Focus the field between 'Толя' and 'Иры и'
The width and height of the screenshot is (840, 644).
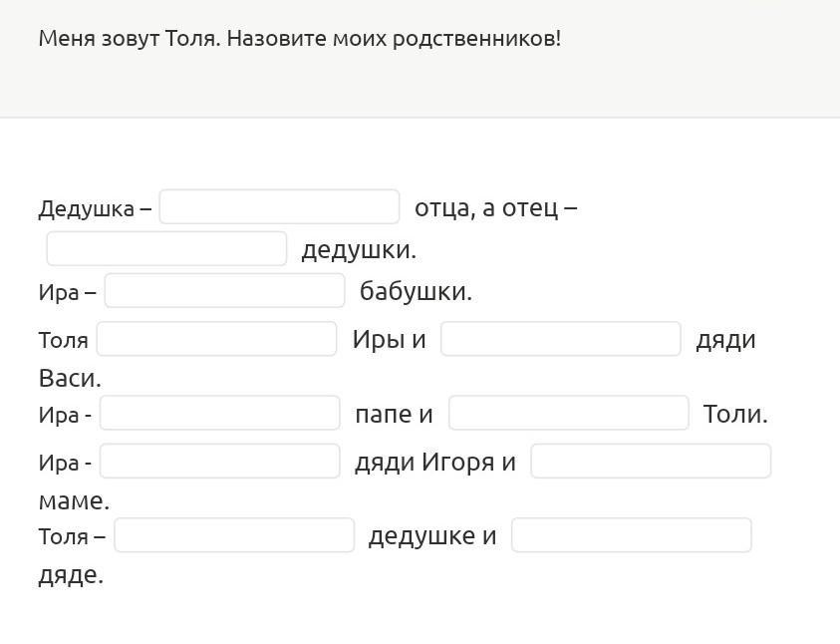coord(216,339)
